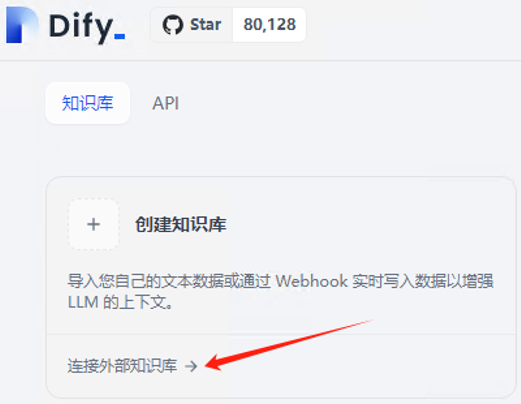Open the 连接外部知识库 link
The image size is (521, 404).
[122, 366]
